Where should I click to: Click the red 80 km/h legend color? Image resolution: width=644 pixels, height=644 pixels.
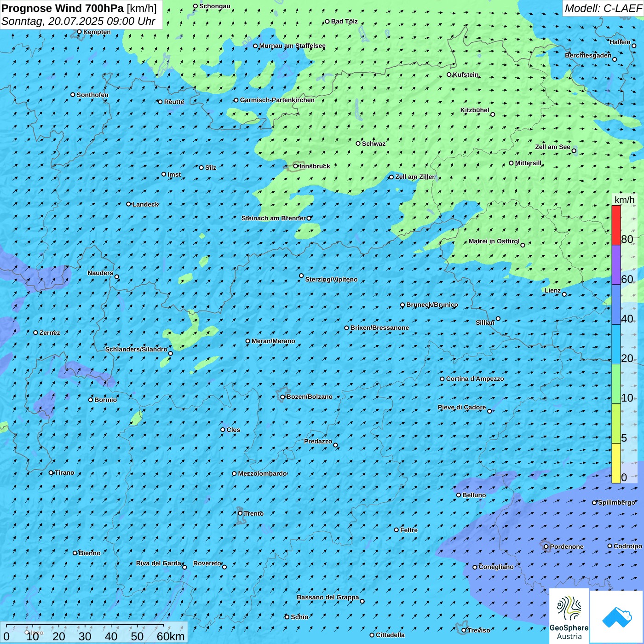616,225
